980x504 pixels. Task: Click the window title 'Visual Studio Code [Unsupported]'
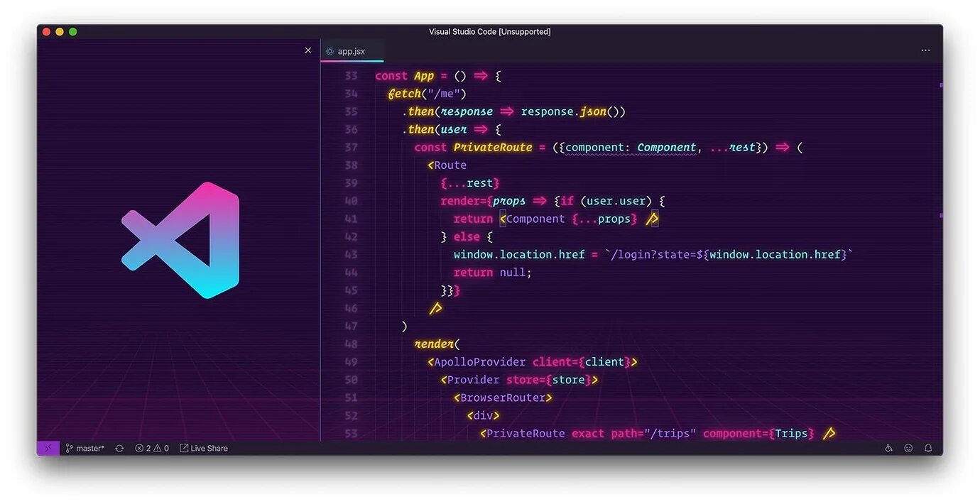(490, 32)
